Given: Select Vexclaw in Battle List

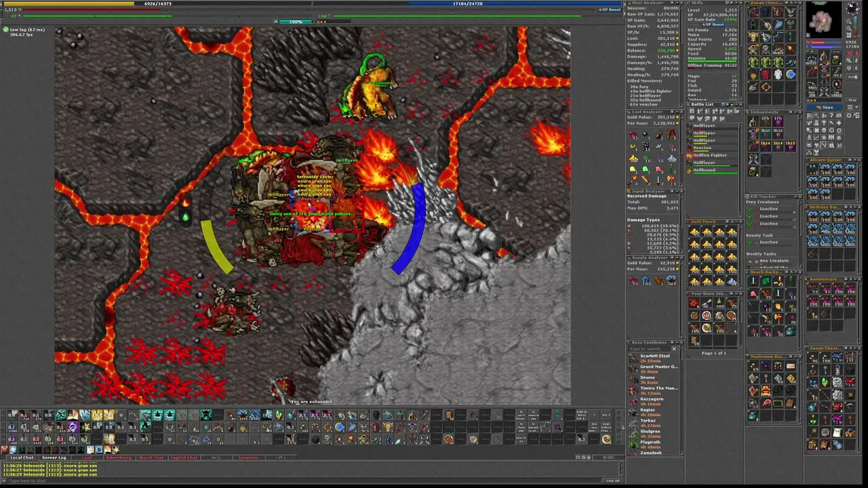Looking at the screenshot, I should 712,148.
